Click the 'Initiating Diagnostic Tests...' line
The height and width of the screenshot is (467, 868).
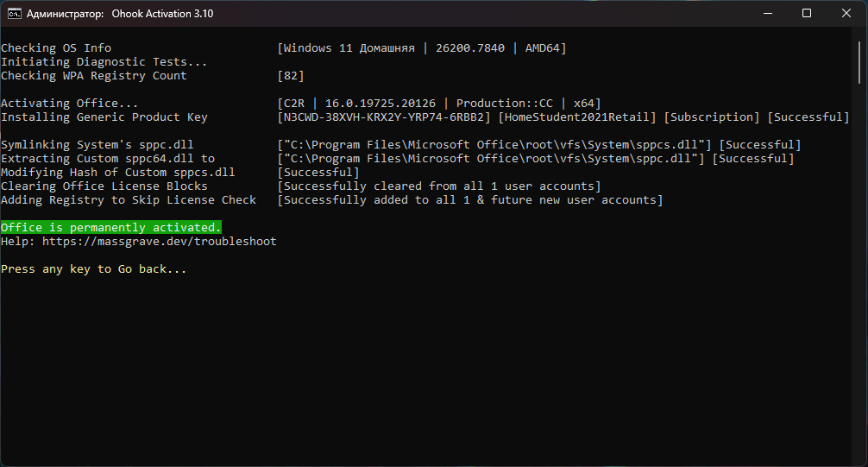click(104, 62)
